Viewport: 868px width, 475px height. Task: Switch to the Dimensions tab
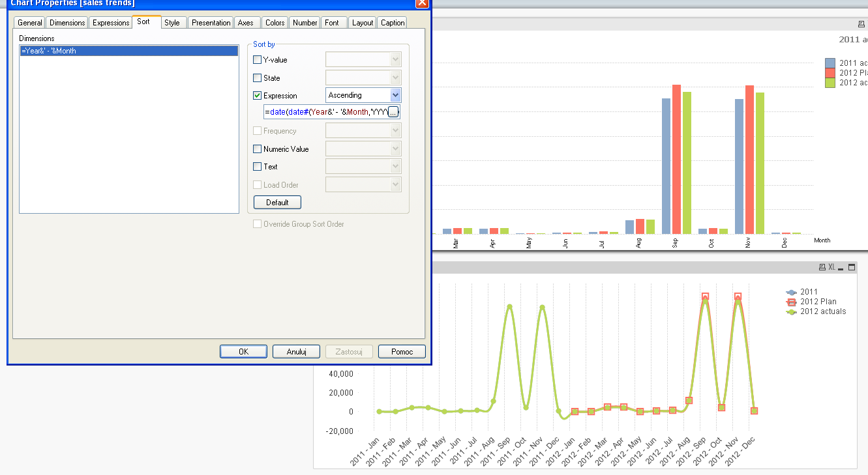[x=67, y=23]
